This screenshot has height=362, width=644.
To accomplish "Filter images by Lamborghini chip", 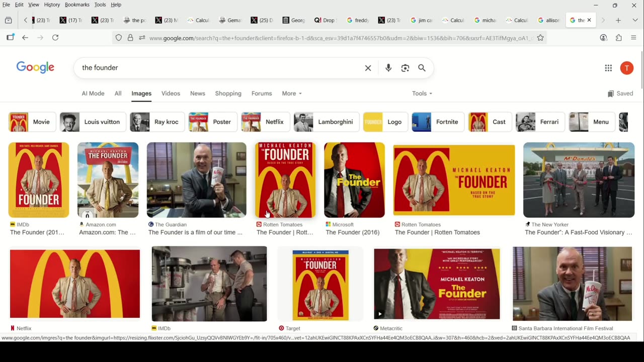I will (x=327, y=122).
